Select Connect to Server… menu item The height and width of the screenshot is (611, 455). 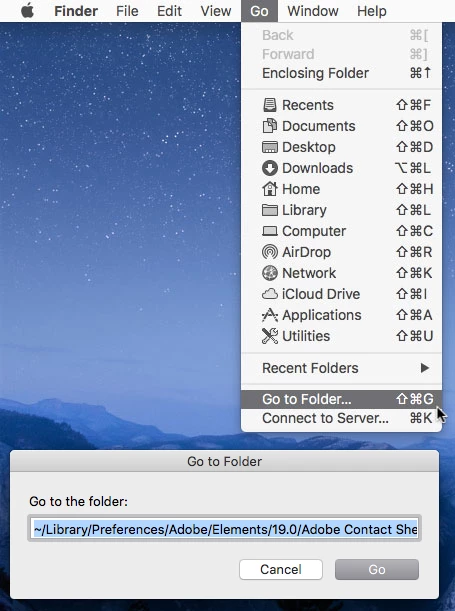[342, 418]
